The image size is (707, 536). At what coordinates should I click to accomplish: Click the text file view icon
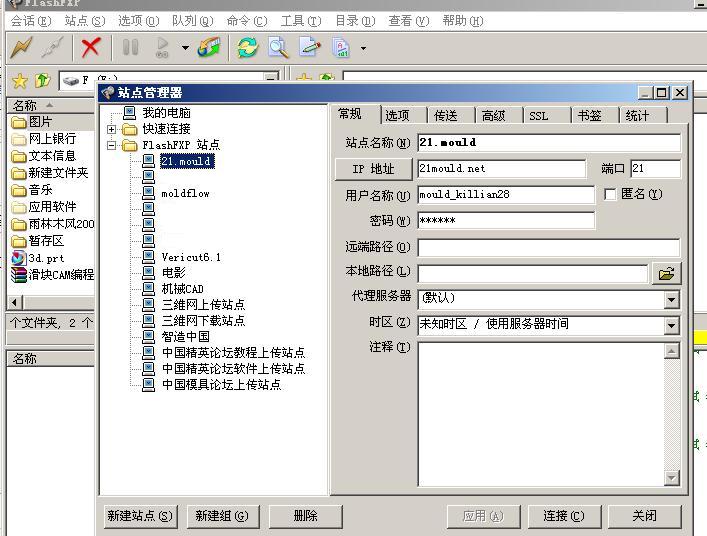(x=341, y=47)
